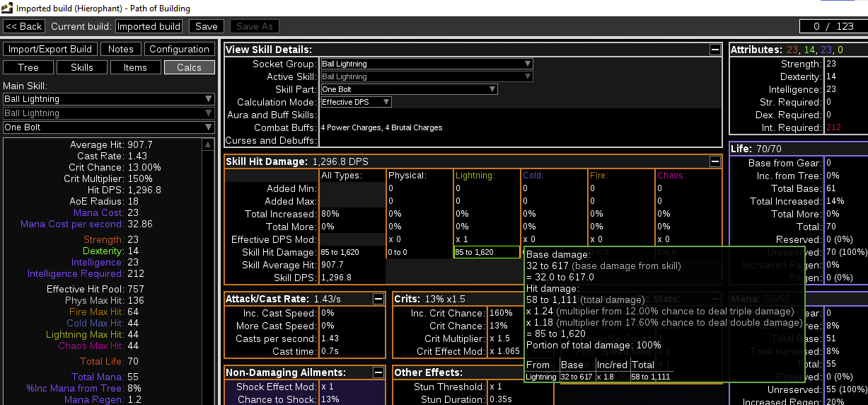868x405 pixels.
Task: Click the Skill Average Hit value 907.7
Action: (x=331, y=265)
